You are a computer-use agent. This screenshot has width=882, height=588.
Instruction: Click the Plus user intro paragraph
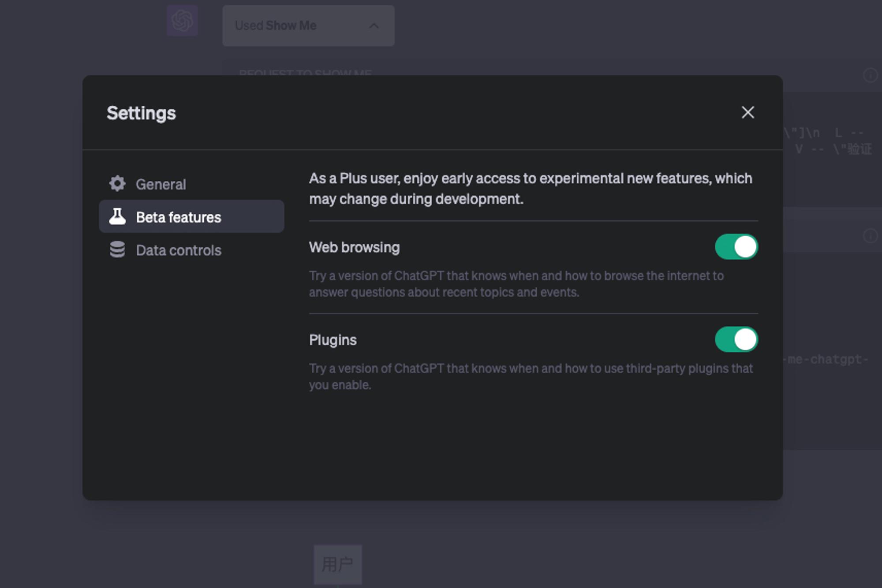531,189
